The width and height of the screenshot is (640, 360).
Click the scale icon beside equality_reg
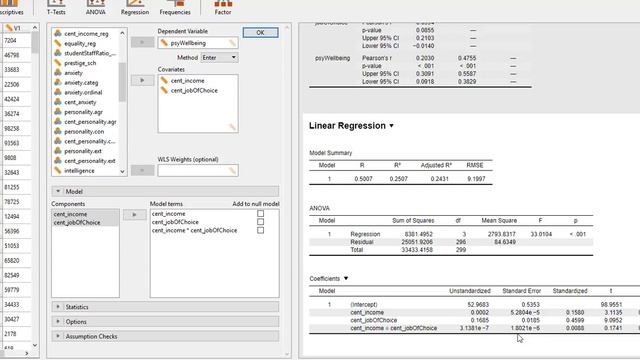click(58, 43)
